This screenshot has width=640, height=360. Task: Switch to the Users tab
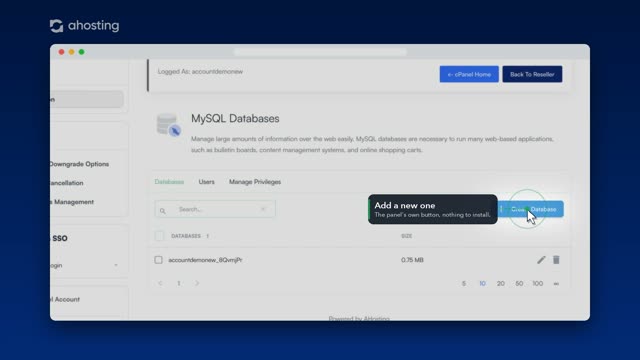click(207, 182)
